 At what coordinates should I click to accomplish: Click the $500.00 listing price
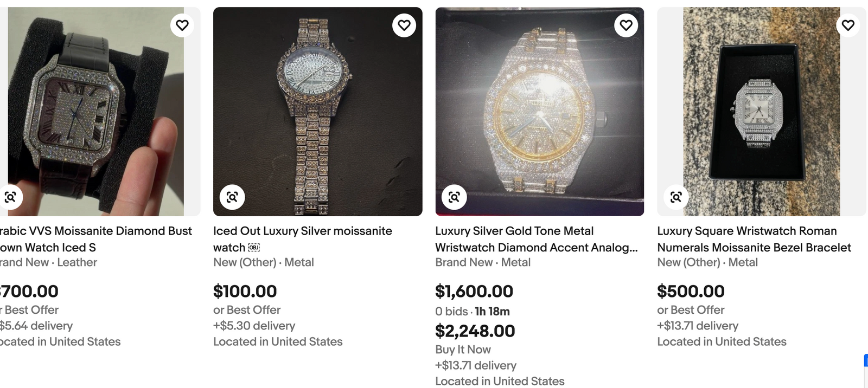click(691, 292)
